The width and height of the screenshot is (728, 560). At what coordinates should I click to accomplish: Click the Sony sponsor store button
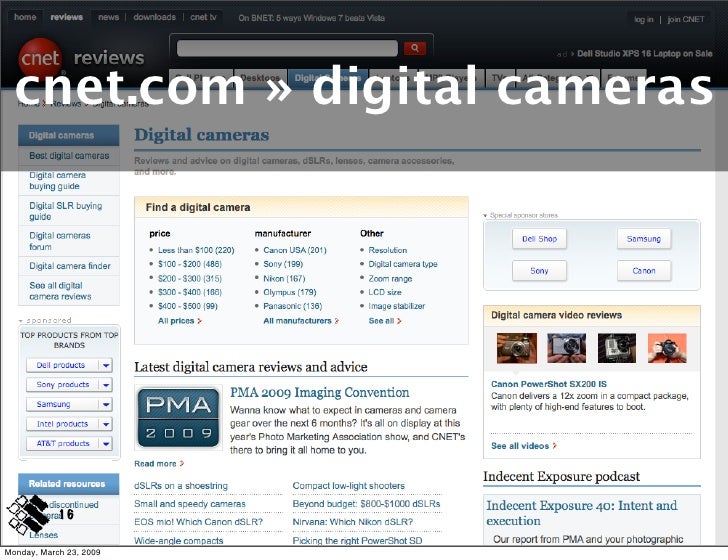539,271
